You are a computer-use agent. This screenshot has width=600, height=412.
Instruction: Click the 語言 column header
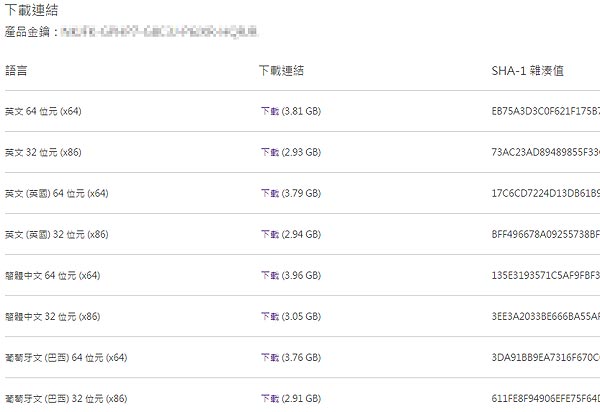point(17,71)
